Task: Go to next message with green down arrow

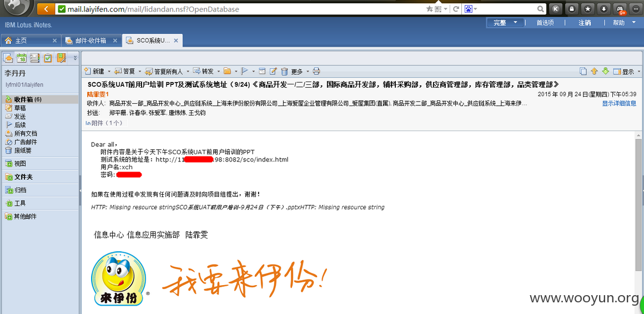Action: (x=605, y=71)
